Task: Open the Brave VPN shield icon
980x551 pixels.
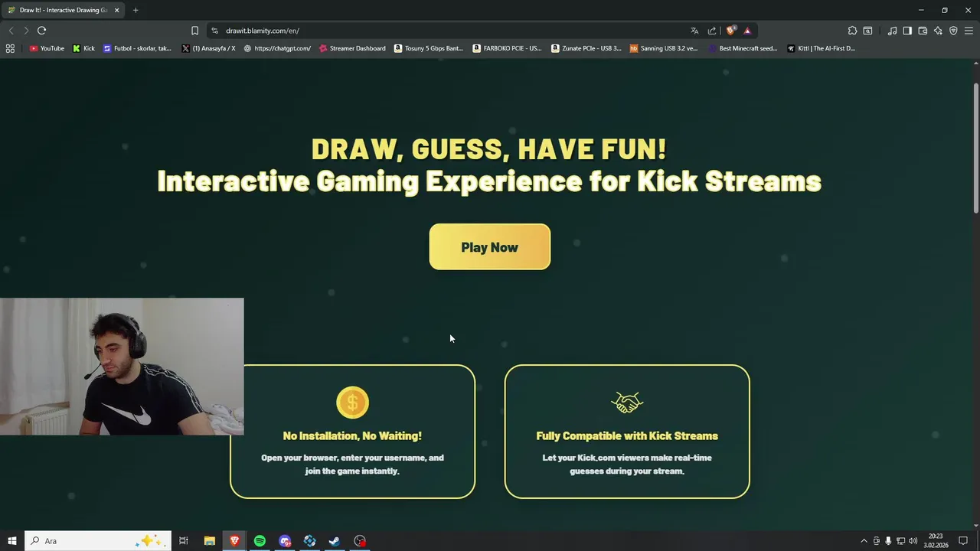Action: 953,31
